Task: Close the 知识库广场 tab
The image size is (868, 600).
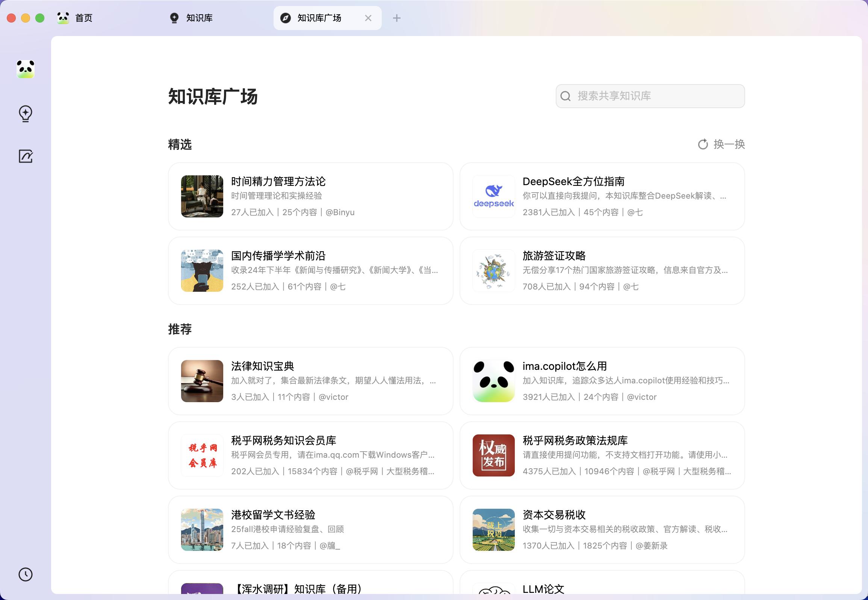Action: (368, 18)
